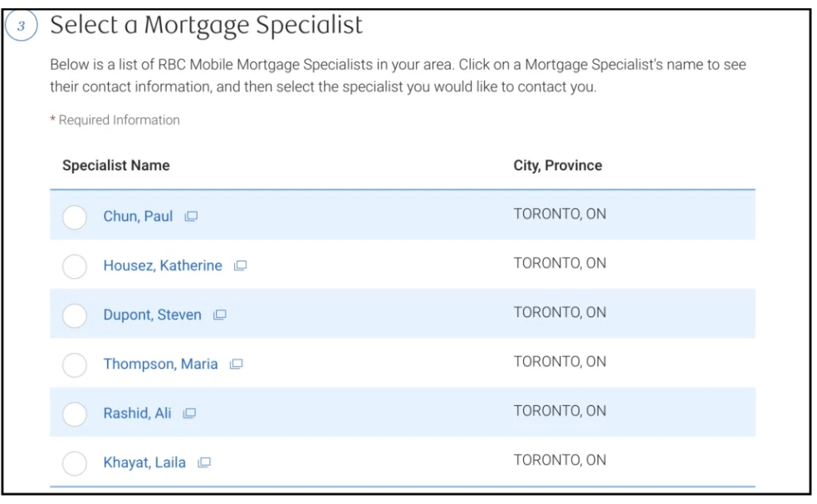Select the Rashid, Ali radio button
This screenshot has height=504, width=817.
(x=76, y=413)
